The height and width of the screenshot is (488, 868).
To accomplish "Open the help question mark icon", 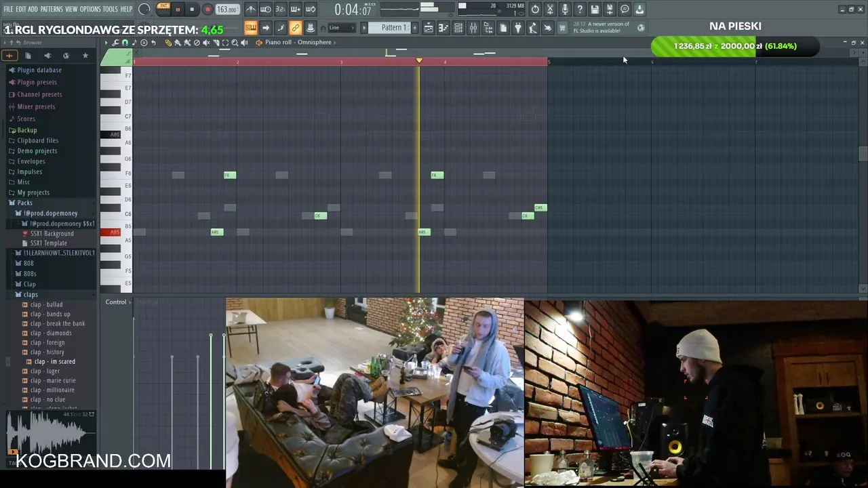I will point(580,9).
